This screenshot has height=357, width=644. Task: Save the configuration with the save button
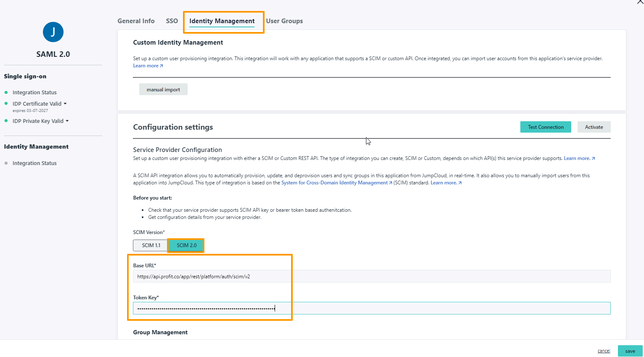pyautogui.click(x=630, y=351)
